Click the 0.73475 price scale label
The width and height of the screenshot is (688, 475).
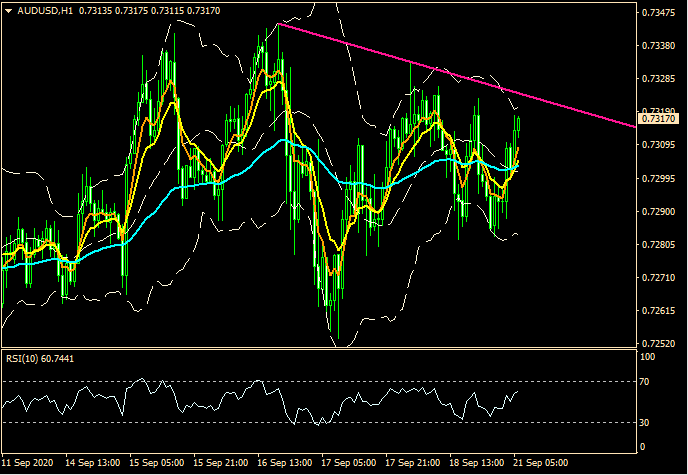tap(661, 13)
